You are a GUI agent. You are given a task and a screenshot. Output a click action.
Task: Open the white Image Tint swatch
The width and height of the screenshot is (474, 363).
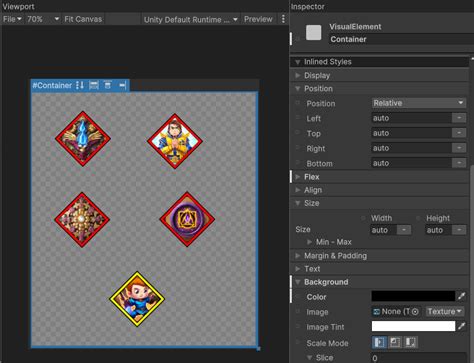pos(413,326)
